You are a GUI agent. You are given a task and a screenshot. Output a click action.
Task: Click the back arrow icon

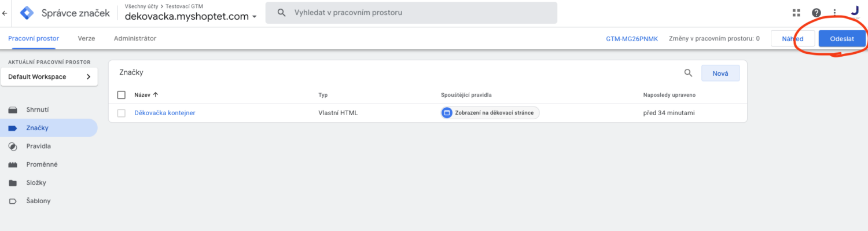click(x=5, y=13)
